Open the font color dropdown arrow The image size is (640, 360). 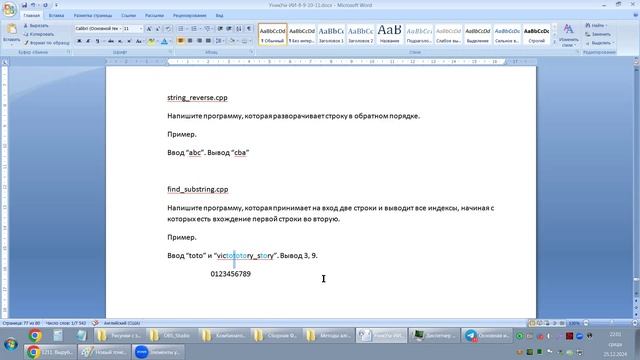pyautogui.click(x=170, y=41)
